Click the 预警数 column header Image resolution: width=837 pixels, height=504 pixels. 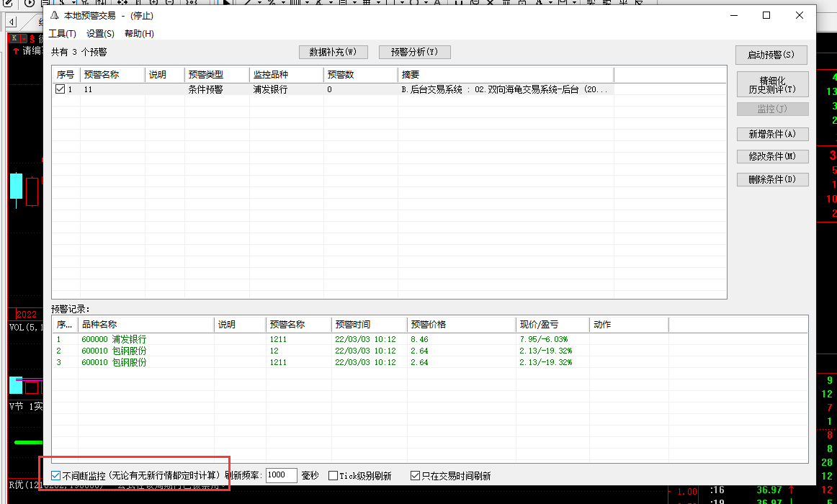pyautogui.click(x=360, y=75)
